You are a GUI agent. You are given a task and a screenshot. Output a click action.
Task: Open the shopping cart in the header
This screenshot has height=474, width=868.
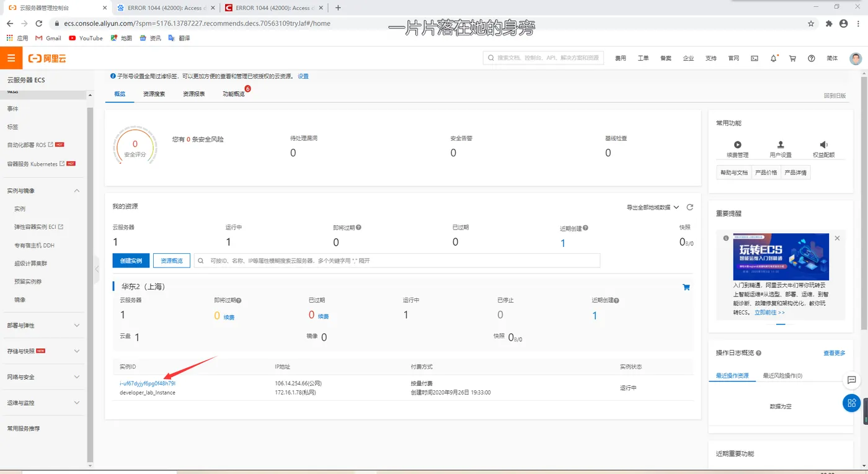tap(792, 58)
